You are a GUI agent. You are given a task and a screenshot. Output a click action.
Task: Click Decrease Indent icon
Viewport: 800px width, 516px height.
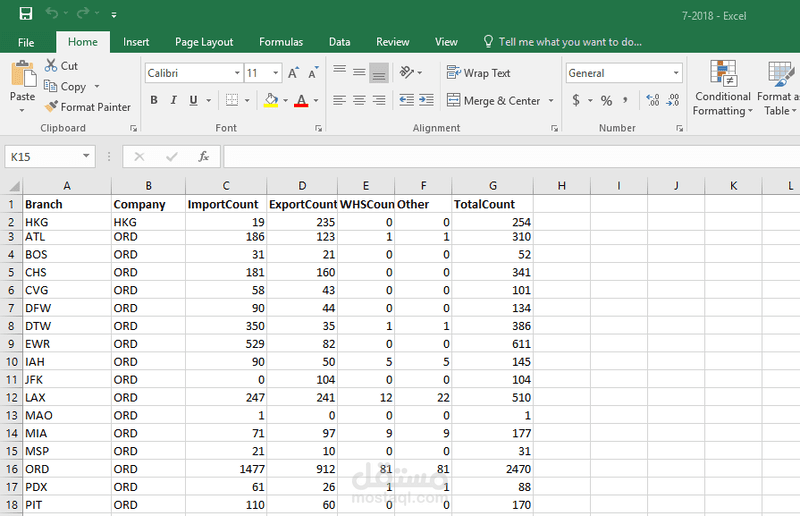(x=407, y=100)
